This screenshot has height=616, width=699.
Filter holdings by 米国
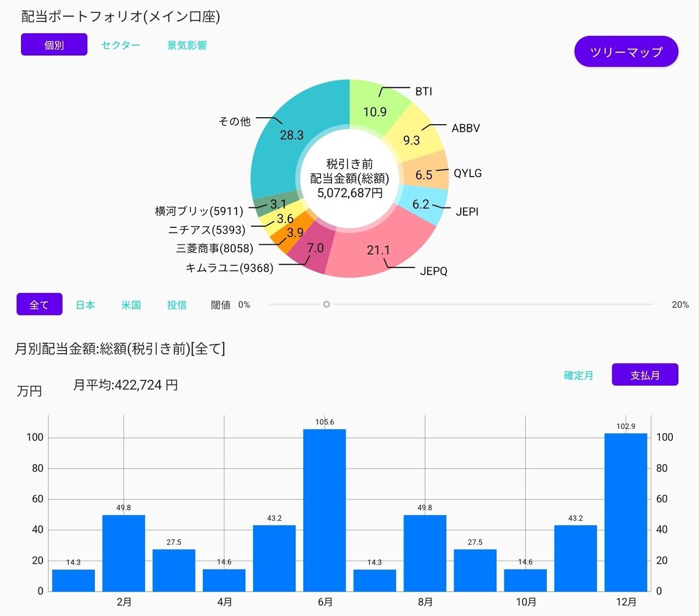coord(131,305)
